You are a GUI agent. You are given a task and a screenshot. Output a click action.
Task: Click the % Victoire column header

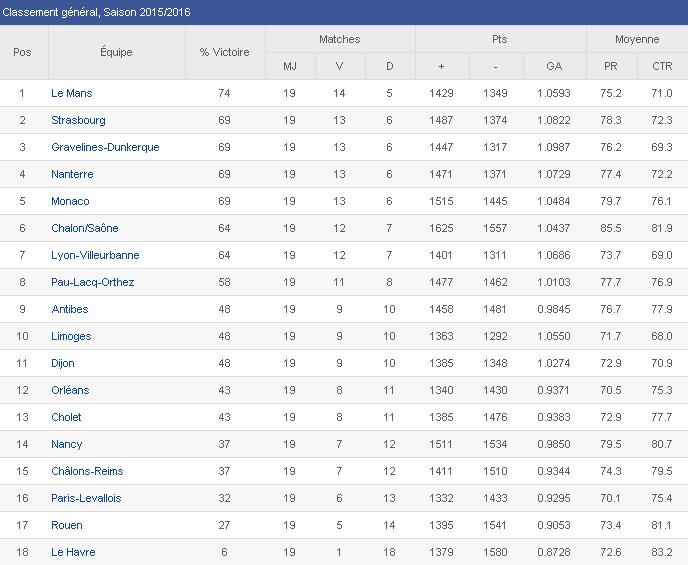[x=225, y=52]
